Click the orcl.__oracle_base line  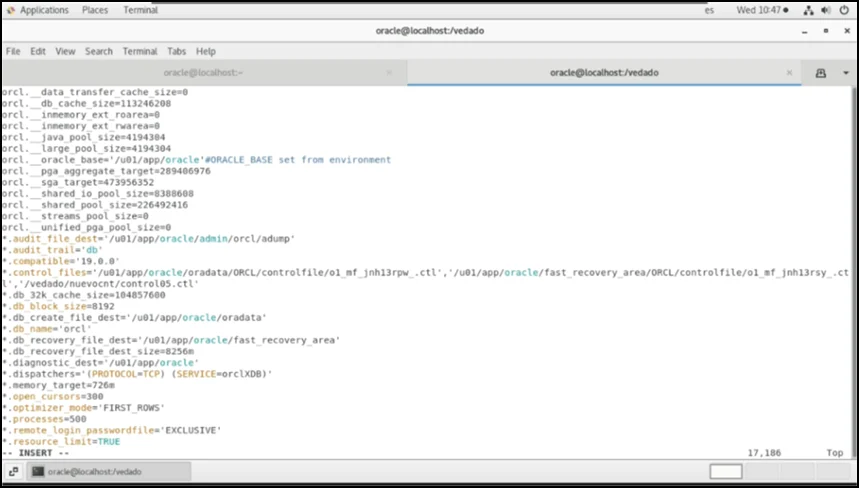[197, 160]
